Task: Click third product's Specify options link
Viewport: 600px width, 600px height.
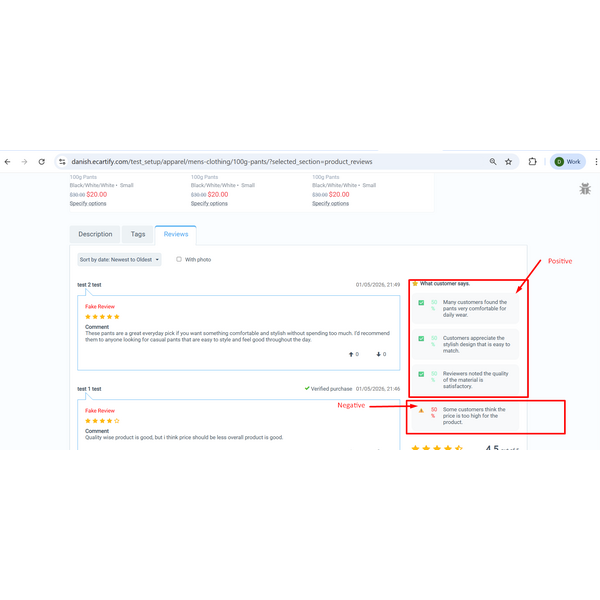Action: click(331, 203)
